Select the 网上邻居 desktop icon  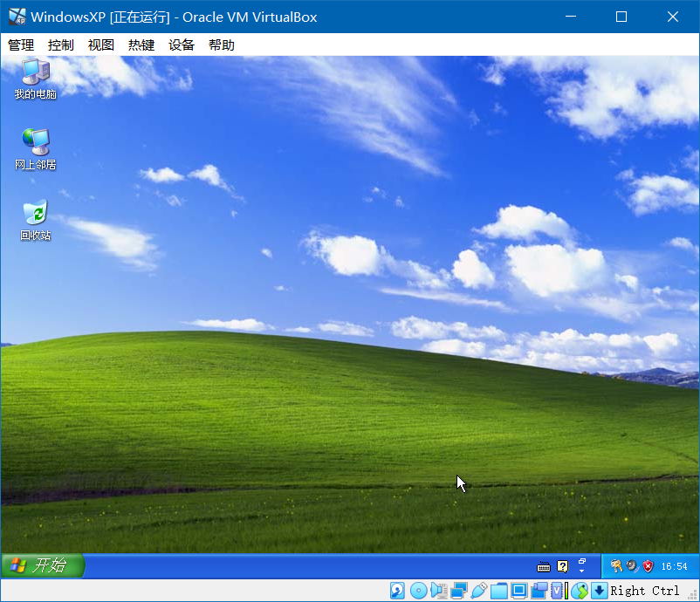36,149
